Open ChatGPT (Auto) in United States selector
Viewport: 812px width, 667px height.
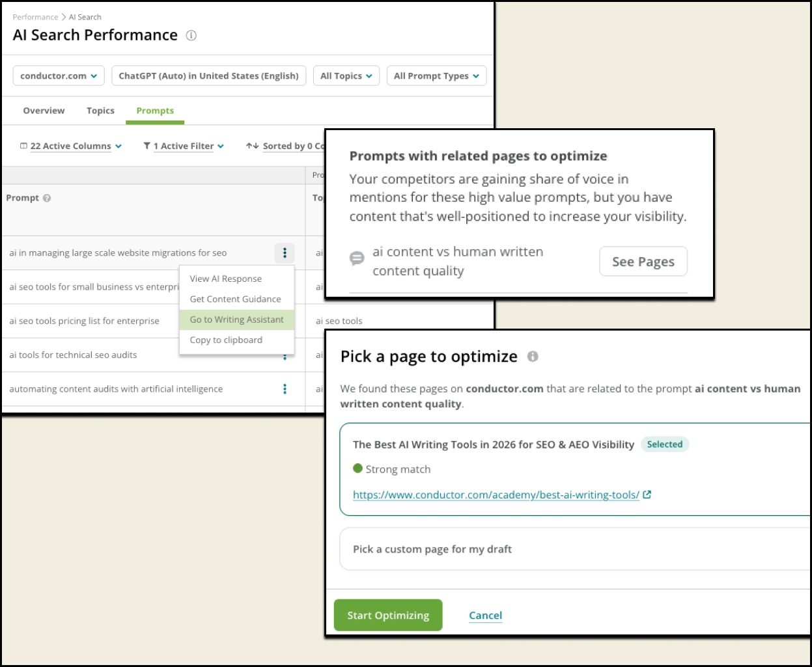pyautogui.click(x=208, y=76)
